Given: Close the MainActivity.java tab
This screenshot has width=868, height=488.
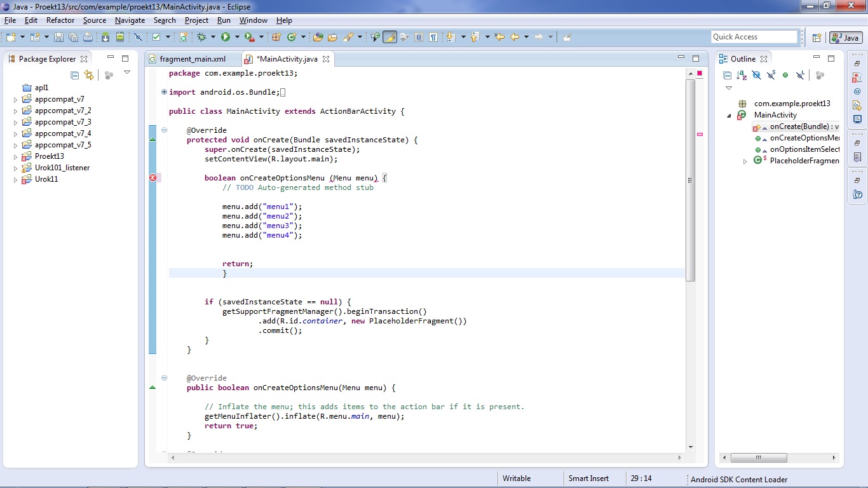Looking at the screenshot, I should (x=326, y=59).
